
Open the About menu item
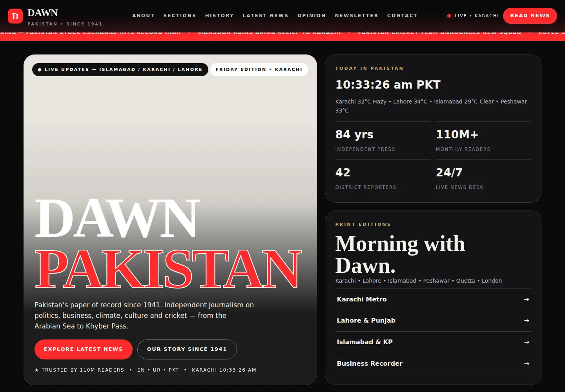[x=143, y=16]
